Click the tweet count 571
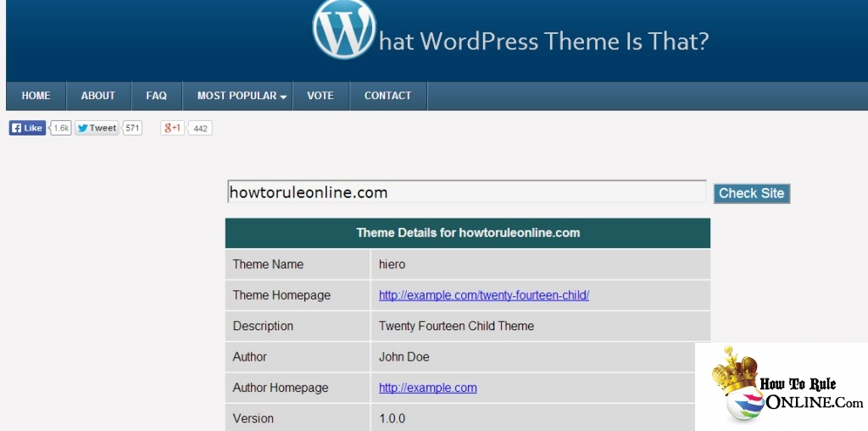The width and height of the screenshot is (868, 431). pos(131,128)
